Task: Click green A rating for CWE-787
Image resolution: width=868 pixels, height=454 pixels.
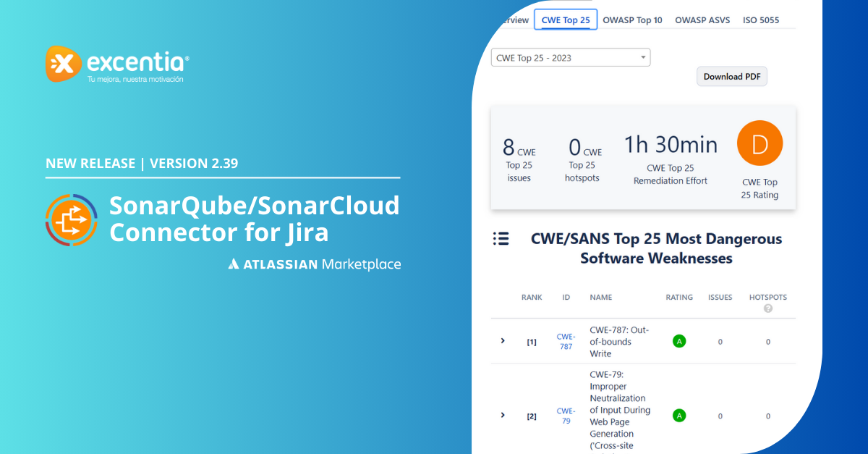Action: click(x=678, y=341)
